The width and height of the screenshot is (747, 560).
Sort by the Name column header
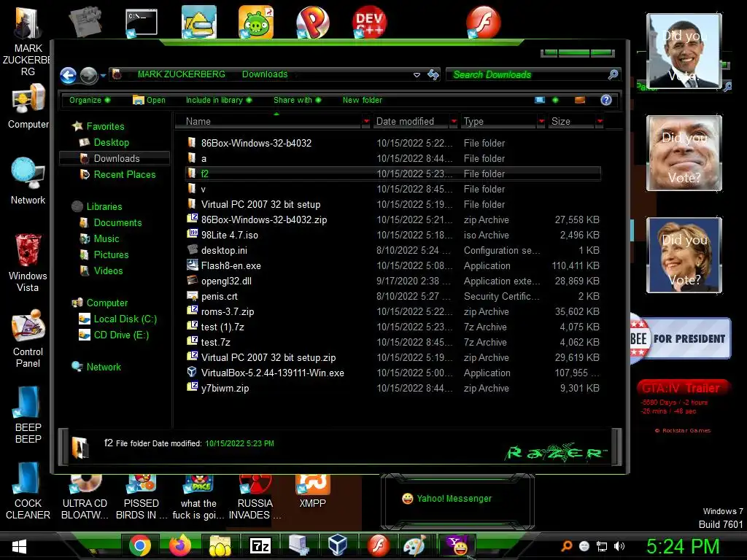tap(268, 122)
